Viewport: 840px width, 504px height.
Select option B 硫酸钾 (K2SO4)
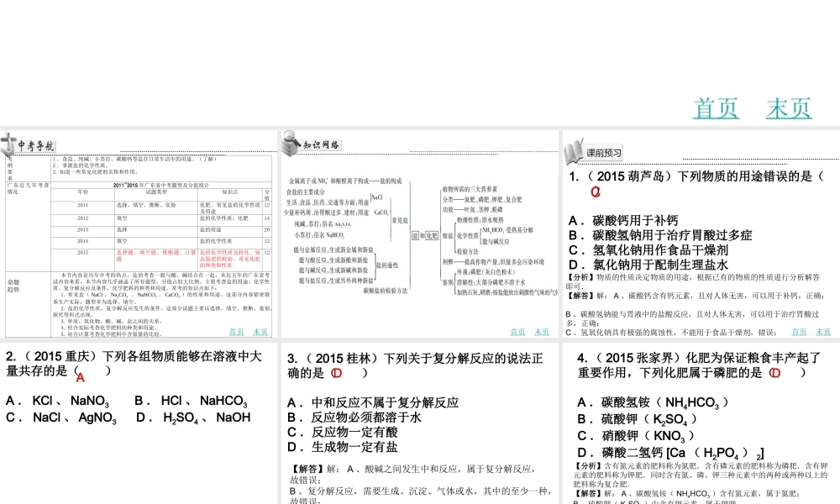(637, 419)
